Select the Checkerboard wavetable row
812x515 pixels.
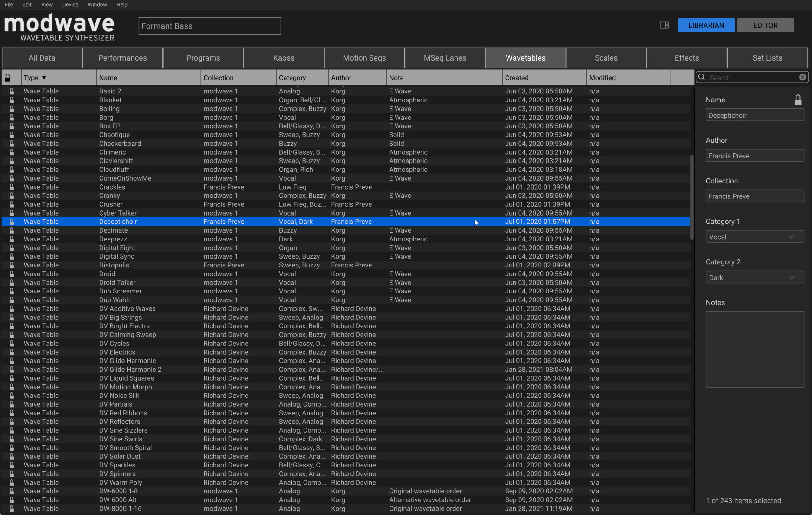click(x=346, y=144)
